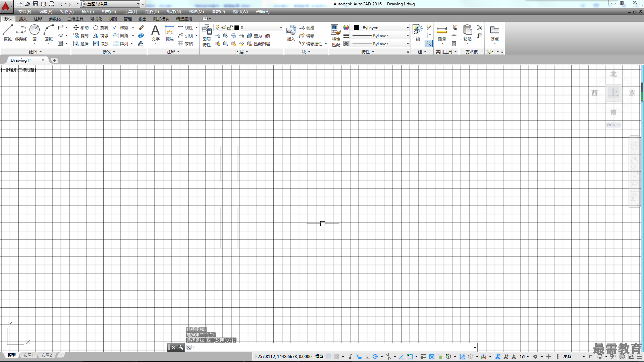Open the workspace dropdown 草图与注释

point(110,4)
